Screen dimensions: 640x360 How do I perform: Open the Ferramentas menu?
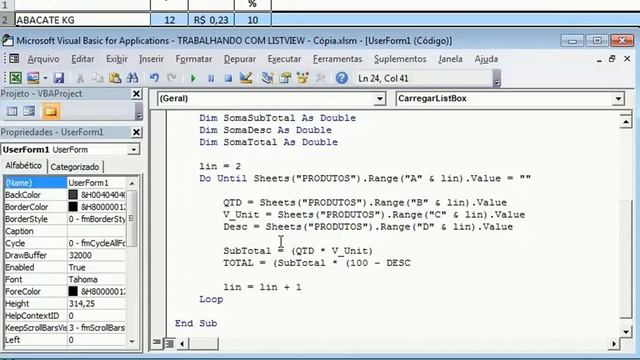(x=337, y=59)
